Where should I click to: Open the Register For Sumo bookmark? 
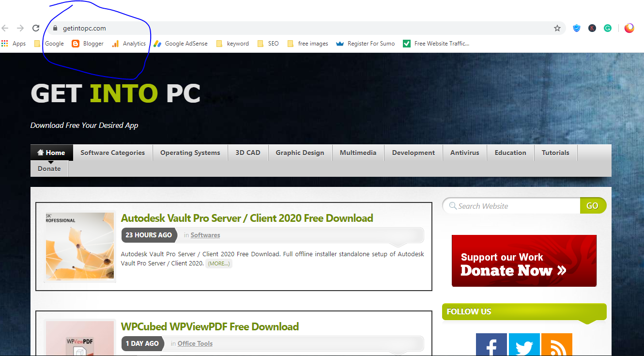point(366,44)
